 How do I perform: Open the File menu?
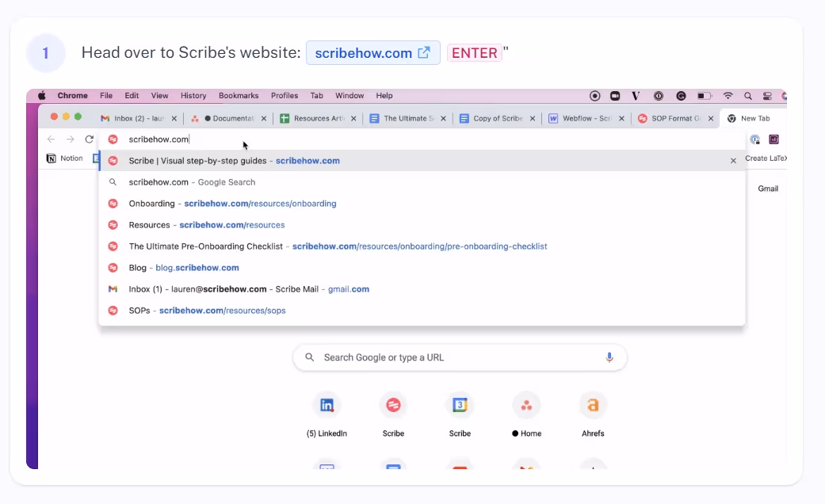pyautogui.click(x=106, y=96)
